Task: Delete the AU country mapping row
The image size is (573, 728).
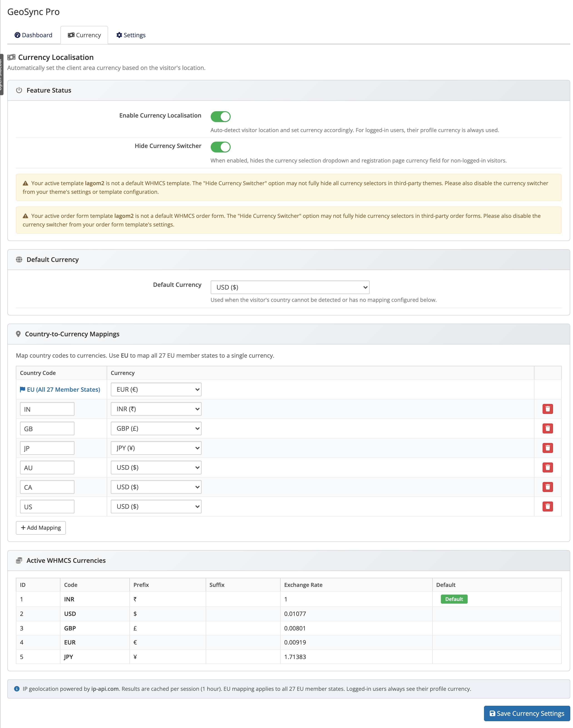Action: (x=548, y=467)
